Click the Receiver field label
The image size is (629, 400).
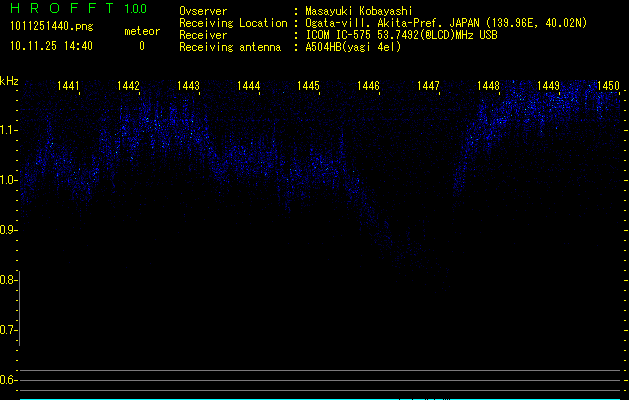(203, 35)
